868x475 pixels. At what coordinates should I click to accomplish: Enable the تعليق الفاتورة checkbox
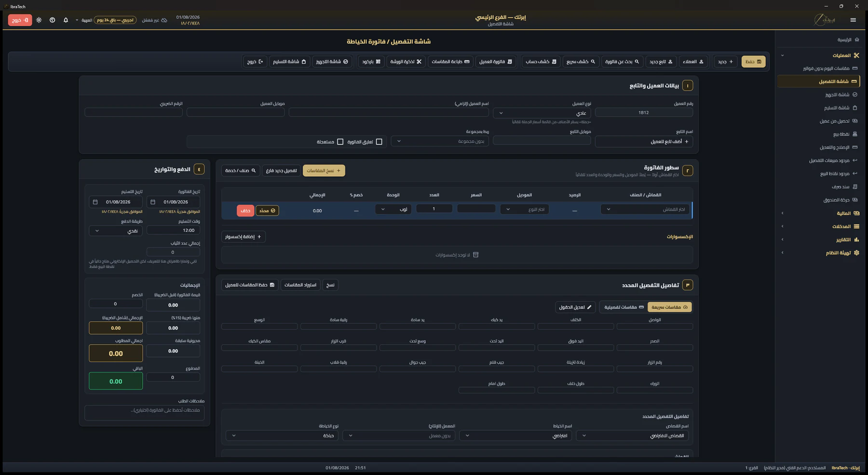point(379,142)
